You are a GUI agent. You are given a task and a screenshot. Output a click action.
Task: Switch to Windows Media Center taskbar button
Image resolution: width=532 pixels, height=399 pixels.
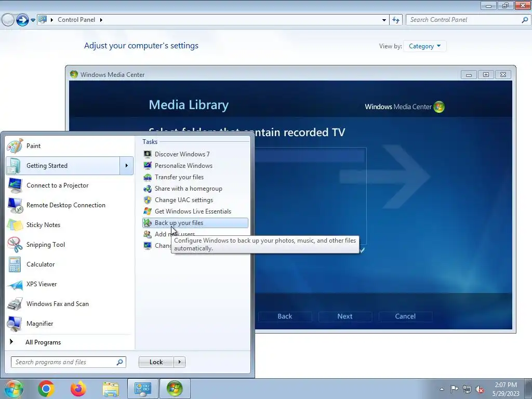click(175, 389)
